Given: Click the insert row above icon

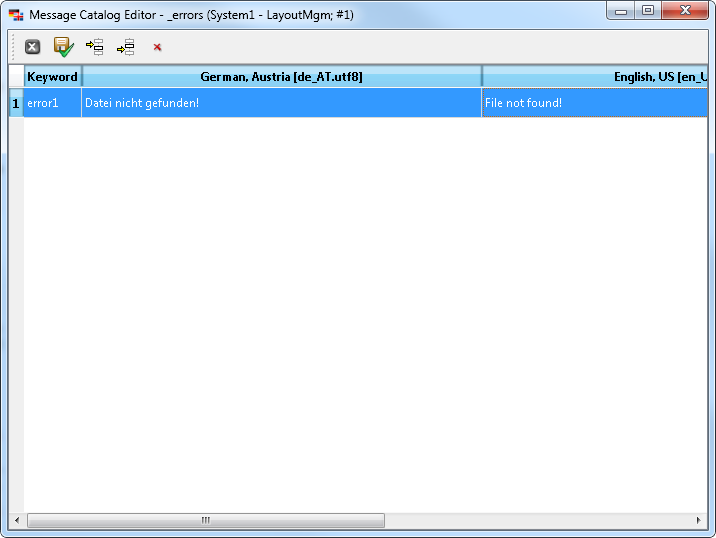Looking at the screenshot, I should point(95,47).
